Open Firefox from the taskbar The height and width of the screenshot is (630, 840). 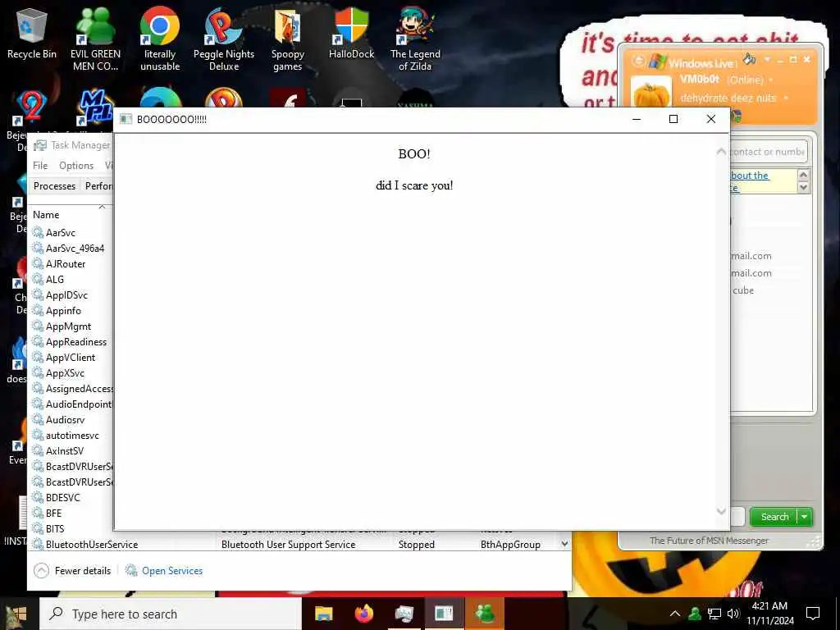[364, 614]
